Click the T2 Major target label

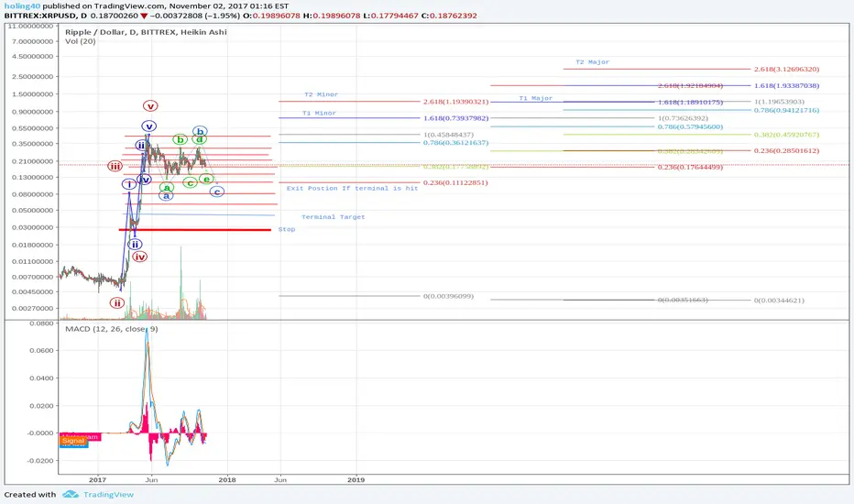[593, 62]
